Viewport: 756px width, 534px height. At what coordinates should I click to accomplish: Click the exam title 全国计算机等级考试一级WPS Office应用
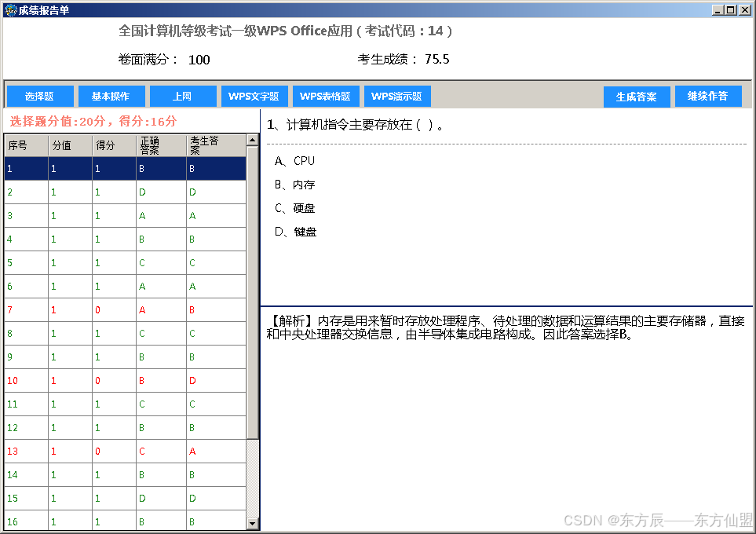click(236, 31)
